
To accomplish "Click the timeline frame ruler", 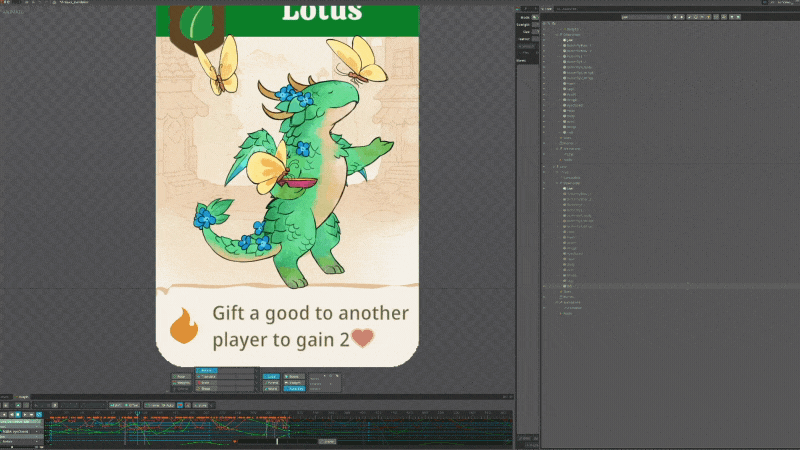I will [278, 413].
